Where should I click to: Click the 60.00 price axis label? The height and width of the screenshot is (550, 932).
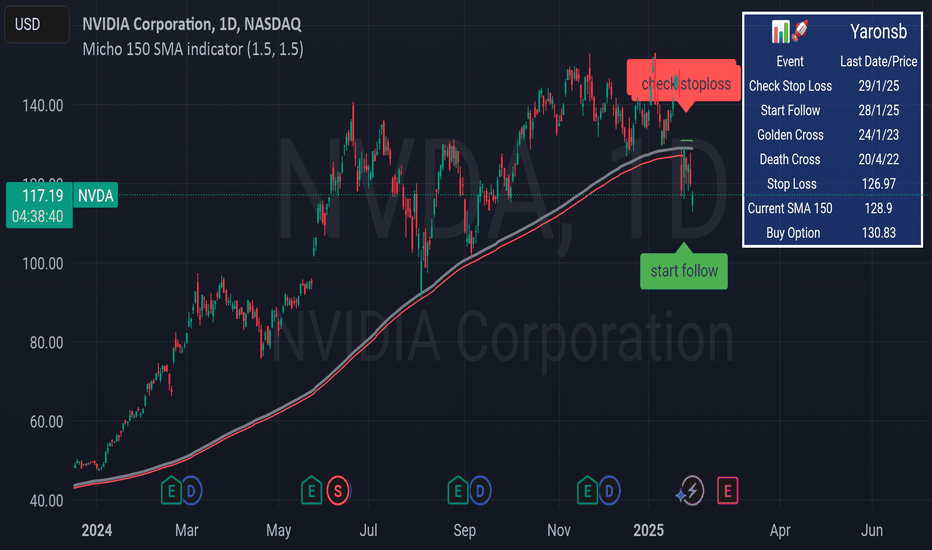pos(46,422)
